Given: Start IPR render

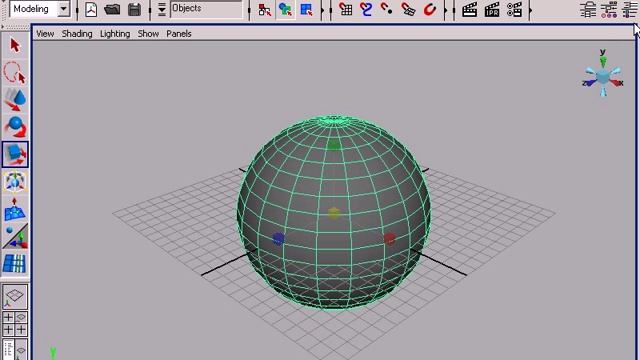Looking at the screenshot, I should click(x=492, y=9).
